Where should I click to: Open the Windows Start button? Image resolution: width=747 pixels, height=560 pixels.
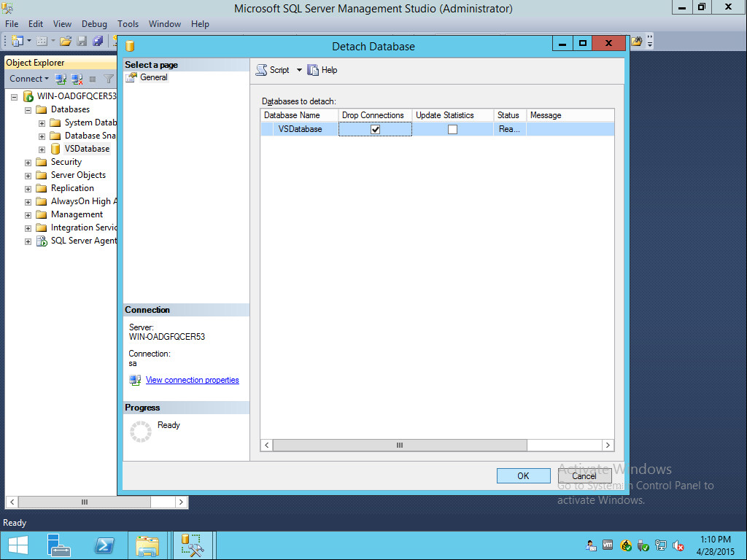(18, 545)
